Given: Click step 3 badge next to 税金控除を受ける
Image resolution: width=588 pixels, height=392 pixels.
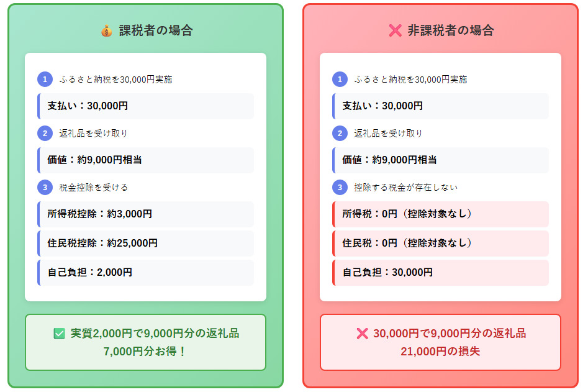Looking at the screenshot, I should coord(45,187).
